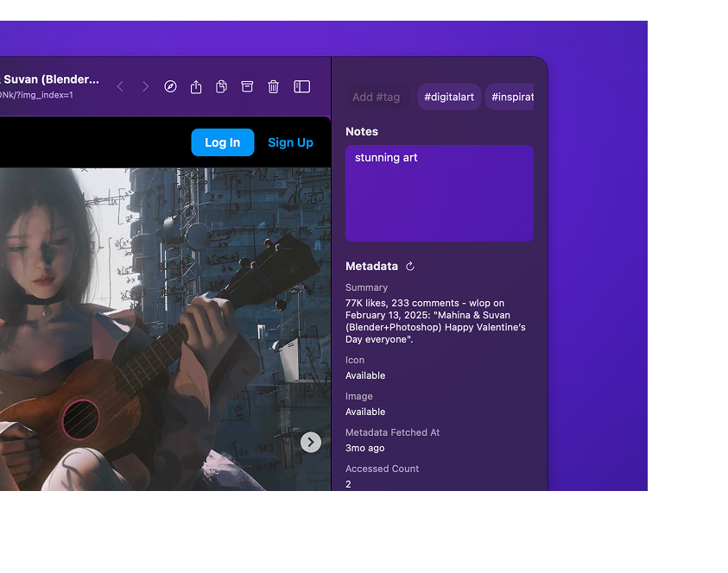Click the 'Available' value under Image
The height and width of the screenshot is (573, 728).
(x=365, y=412)
